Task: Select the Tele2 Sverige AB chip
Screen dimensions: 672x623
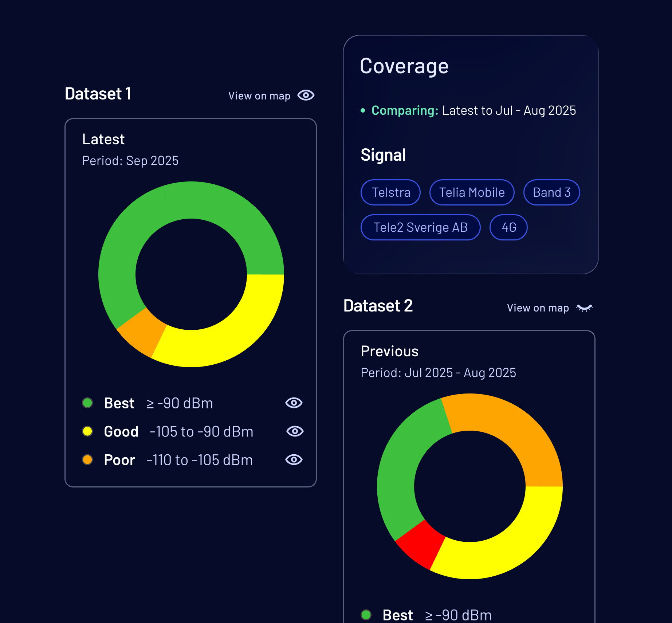Action: [x=421, y=227]
